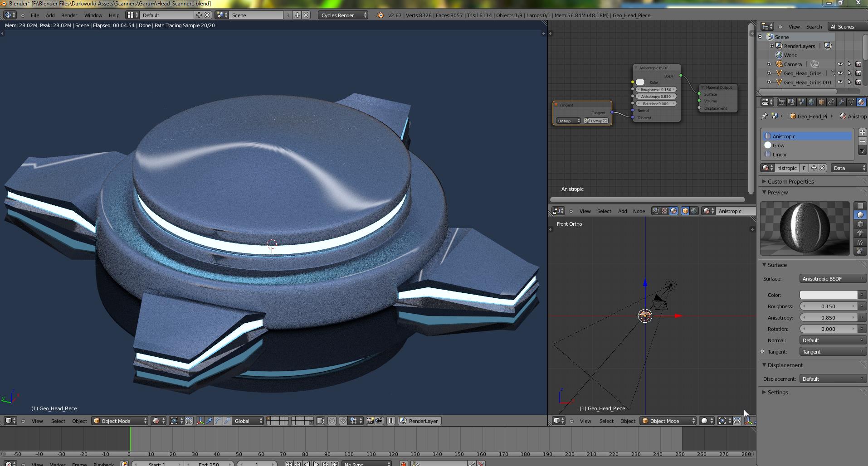Open the Node menu in node editor
The image size is (868, 466).
click(639, 211)
